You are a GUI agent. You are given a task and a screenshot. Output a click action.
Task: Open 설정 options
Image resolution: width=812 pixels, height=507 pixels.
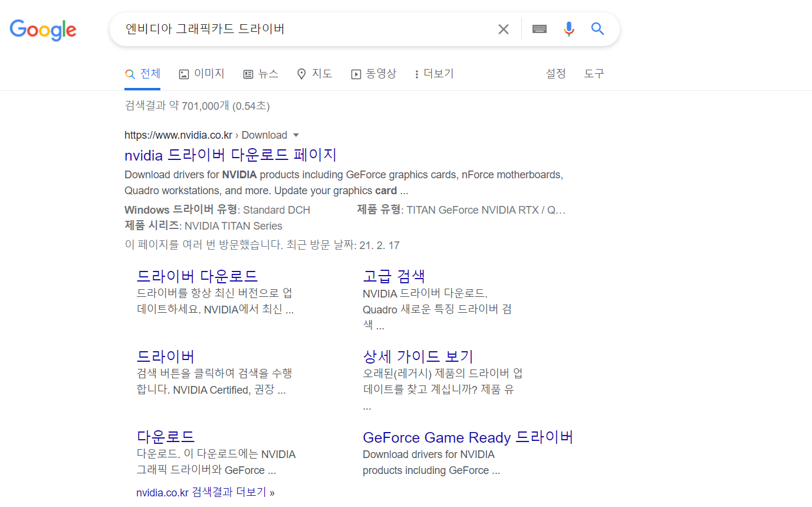click(555, 74)
